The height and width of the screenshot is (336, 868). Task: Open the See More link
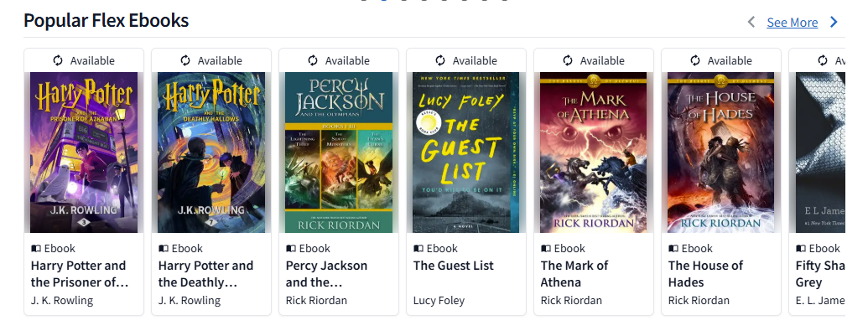pyautogui.click(x=792, y=23)
